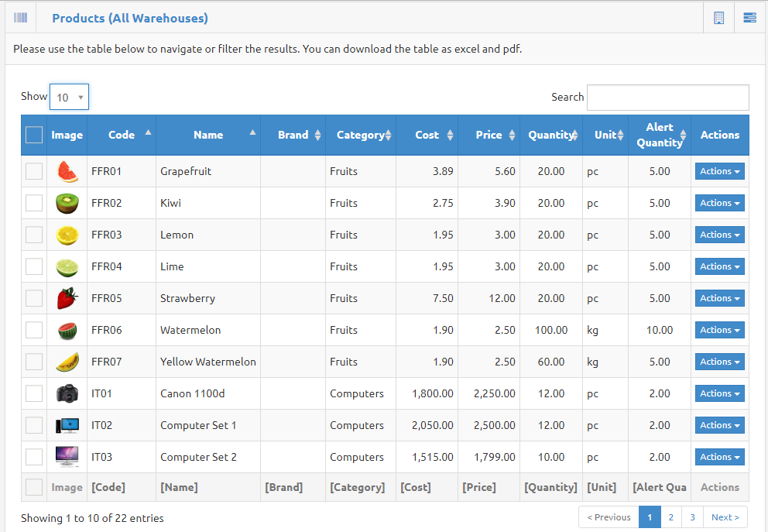Sort table by Category column
This screenshot has width=768, height=532.
tap(361, 136)
